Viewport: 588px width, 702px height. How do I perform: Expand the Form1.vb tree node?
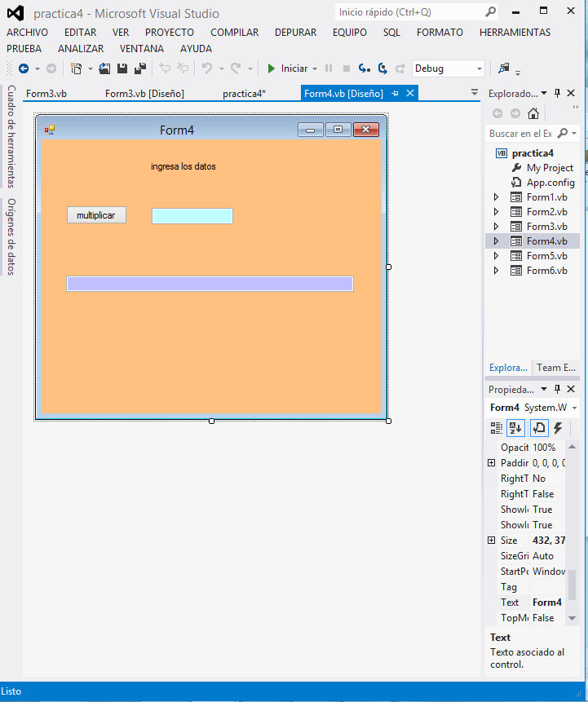tap(496, 197)
